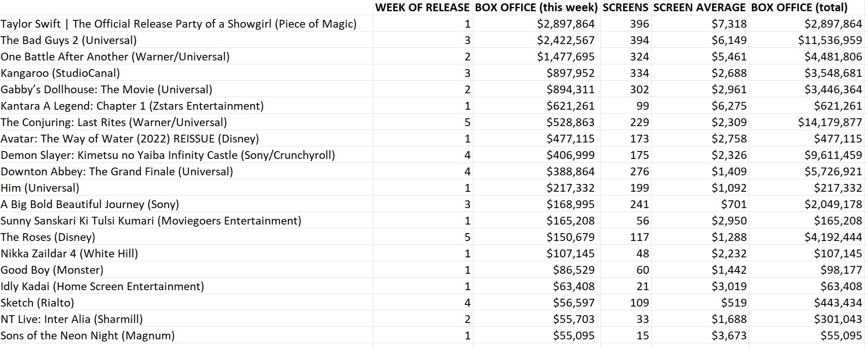Click the BOX OFFICE (total) header cell
868x348 pixels.
click(799, 7)
